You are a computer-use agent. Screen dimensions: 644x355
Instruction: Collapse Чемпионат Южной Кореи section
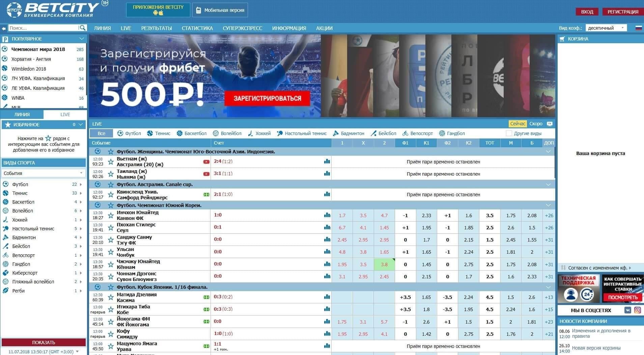(x=548, y=205)
